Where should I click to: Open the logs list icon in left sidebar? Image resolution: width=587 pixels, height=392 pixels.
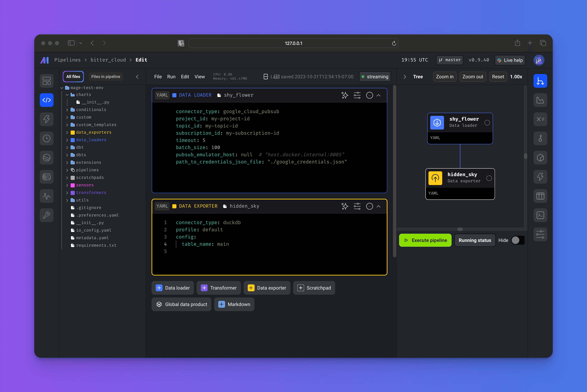pos(46,177)
